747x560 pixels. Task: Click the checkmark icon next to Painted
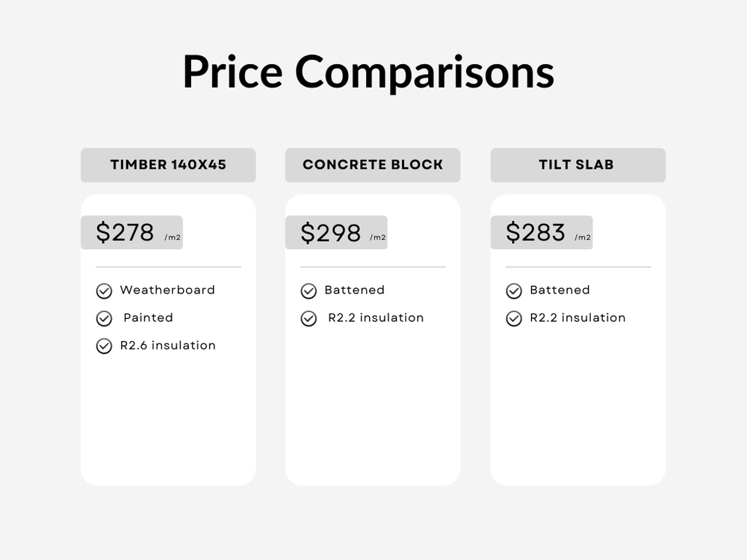pyautogui.click(x=104, y=319)
